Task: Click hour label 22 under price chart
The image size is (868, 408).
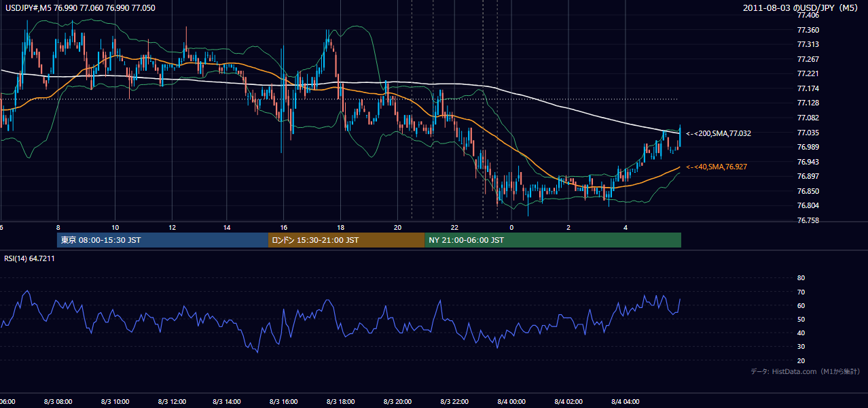Action: coord(454,228)
